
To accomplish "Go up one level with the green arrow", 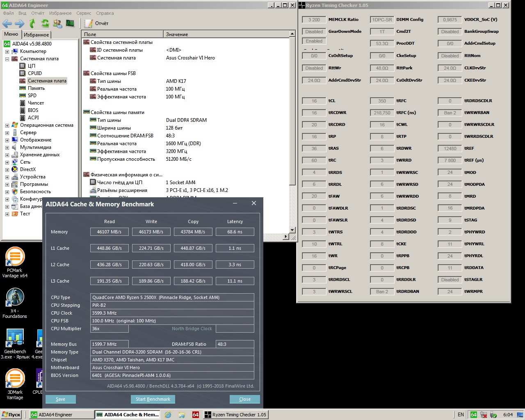I will pyautogui.click(x=32, y=23).
